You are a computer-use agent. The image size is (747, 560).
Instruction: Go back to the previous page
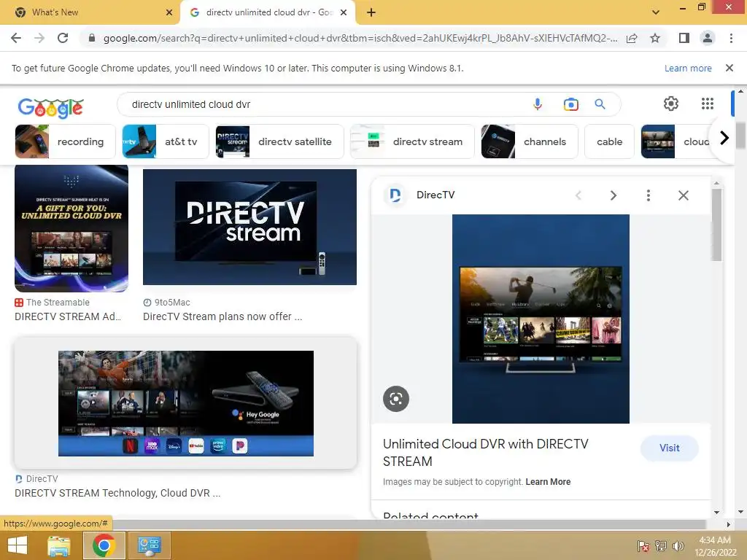16,38
